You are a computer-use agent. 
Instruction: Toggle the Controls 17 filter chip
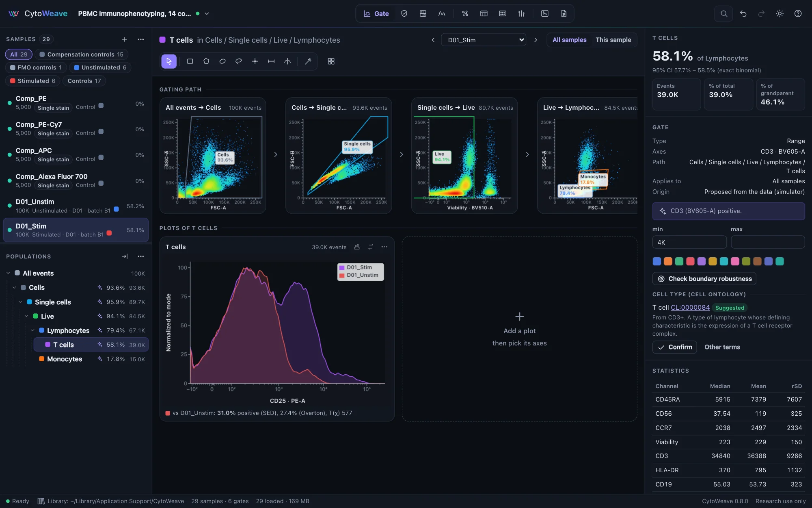pos(84,81)
